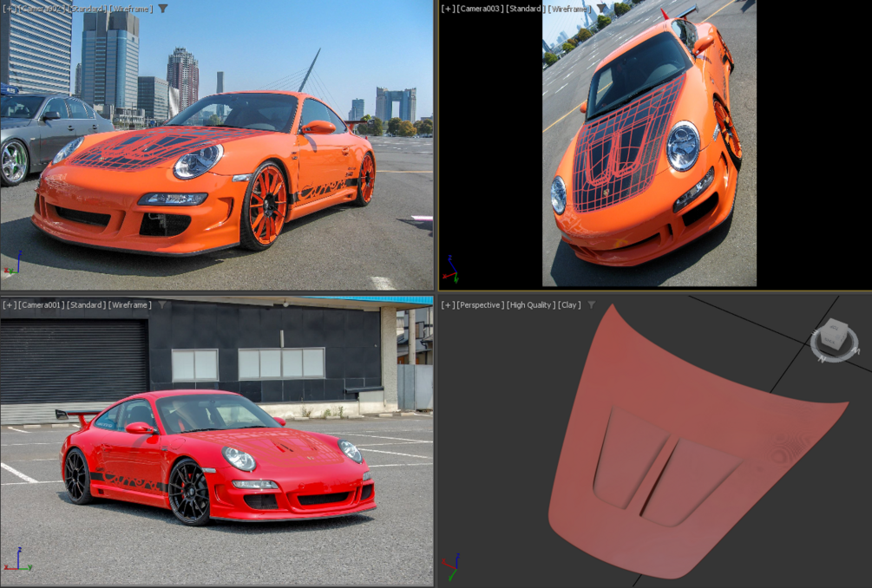Open the [Wireframe] menu in Camera003 viewport

(x=570, y=9)
